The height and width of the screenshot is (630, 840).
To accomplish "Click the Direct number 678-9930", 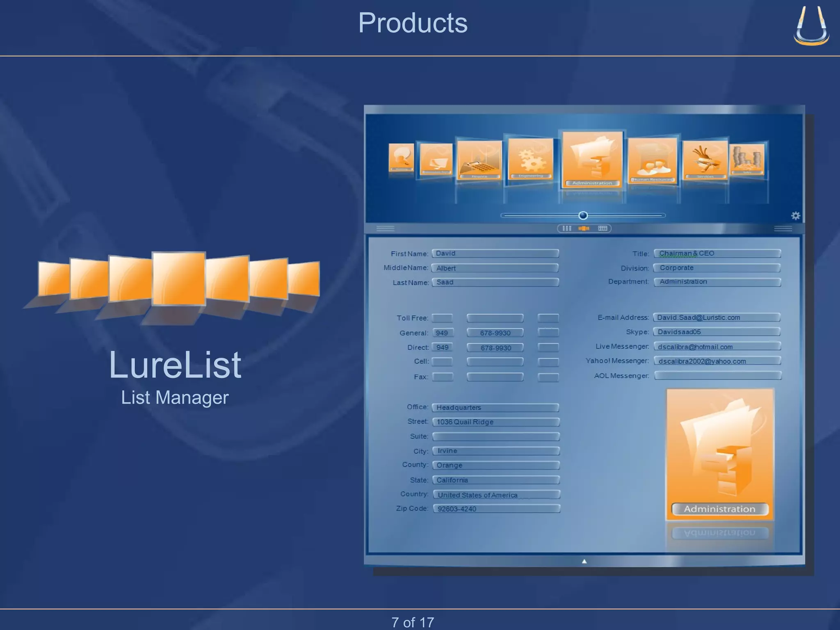I will click(x=495, y=347).
